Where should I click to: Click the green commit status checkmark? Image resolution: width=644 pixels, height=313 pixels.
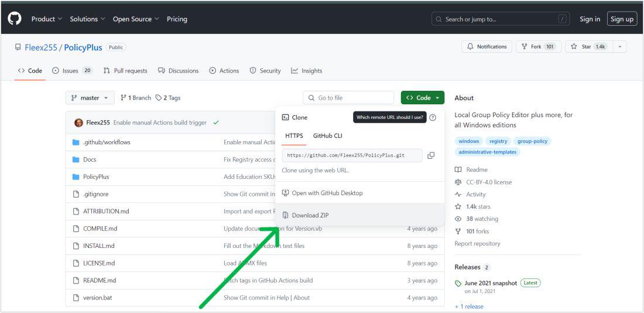[216, 123]
